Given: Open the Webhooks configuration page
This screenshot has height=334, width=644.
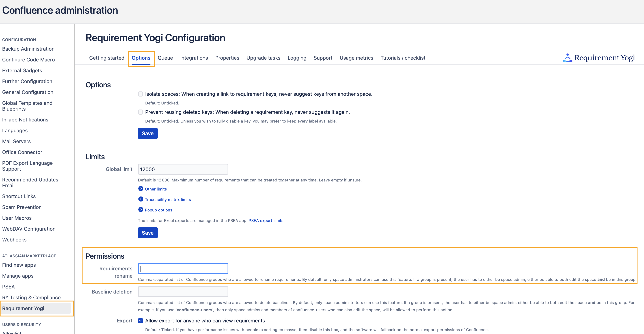Looking at the screenshot, I should click(14, 239).
